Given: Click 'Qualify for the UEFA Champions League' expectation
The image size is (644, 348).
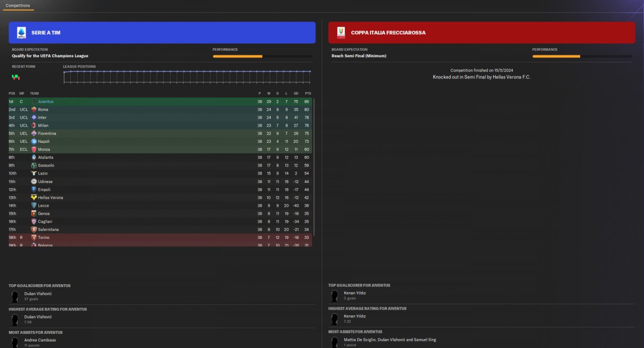Looking at the screenshot, I should point(50,56).
